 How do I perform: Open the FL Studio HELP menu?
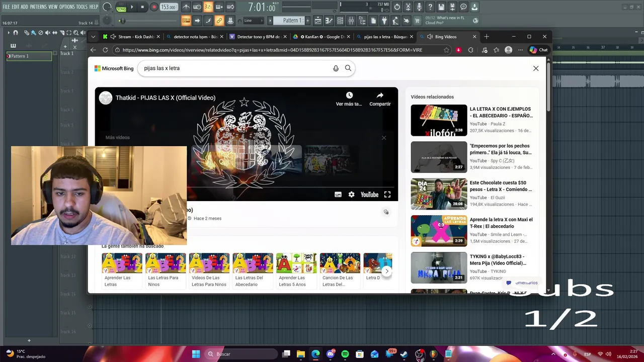coord(94,7)
